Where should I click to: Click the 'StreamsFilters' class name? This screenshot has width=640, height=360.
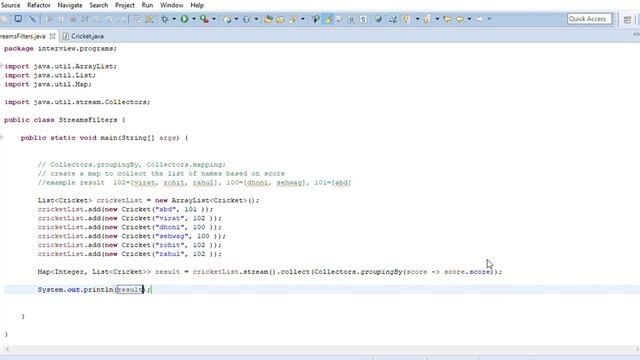88,120
